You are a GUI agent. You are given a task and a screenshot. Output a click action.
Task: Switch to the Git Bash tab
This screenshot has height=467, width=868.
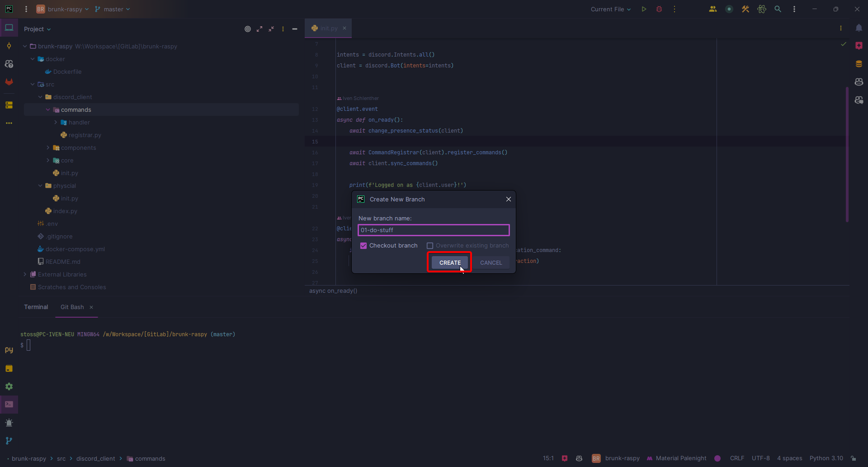[72, 307]
